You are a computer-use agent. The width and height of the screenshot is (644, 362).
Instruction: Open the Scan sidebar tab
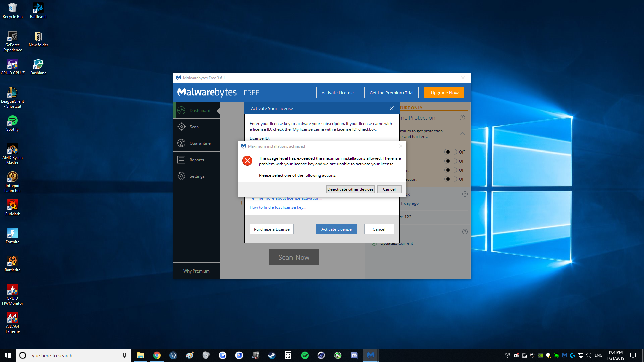pos(197,127)
